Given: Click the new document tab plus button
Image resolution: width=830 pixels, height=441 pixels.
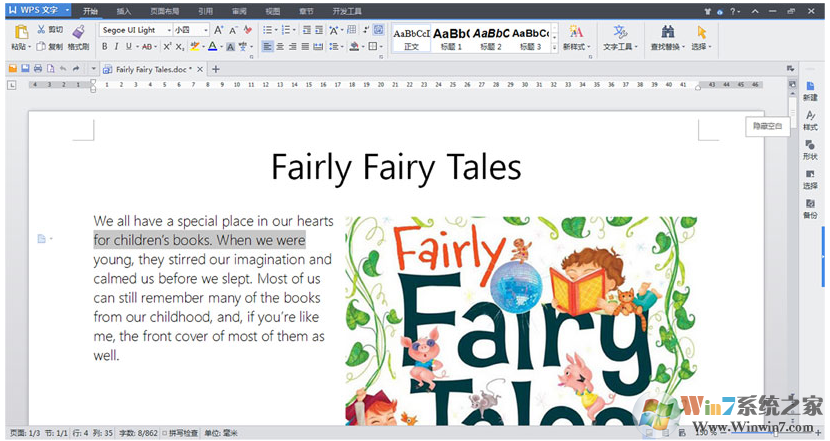Looking at the screenshot, I should [215, 69].
